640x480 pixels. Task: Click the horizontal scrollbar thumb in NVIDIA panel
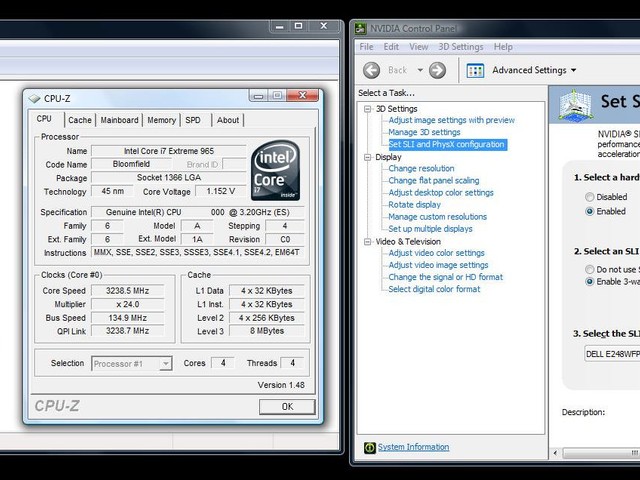point(601,453)
